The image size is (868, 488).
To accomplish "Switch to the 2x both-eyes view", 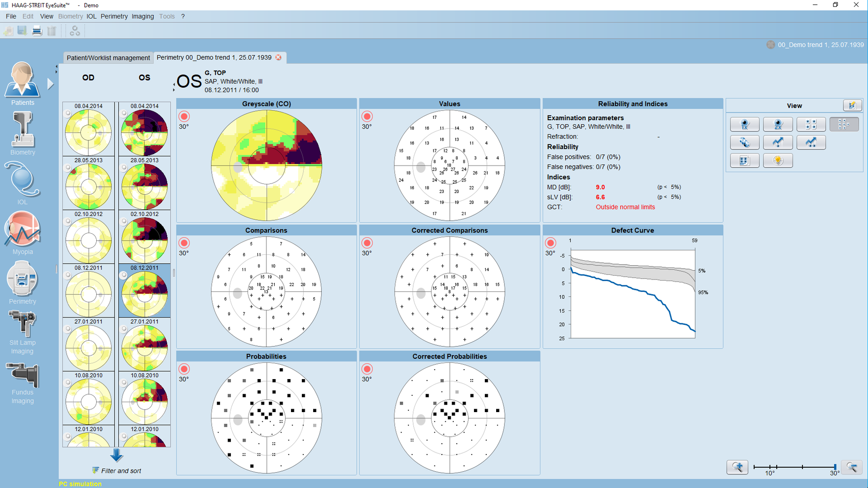I will point(778,124).
